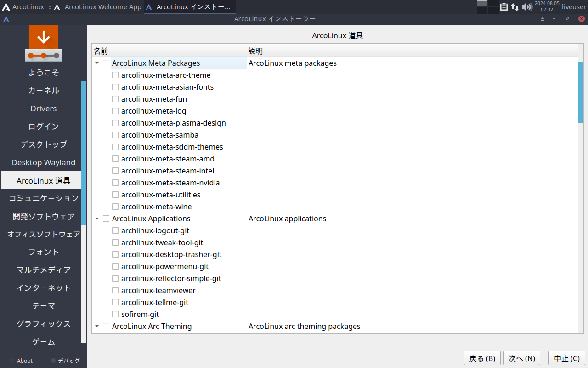Go to the カーネル step in sidebar
The height and width of the screenshot is (368, 588).
[44, 91]
